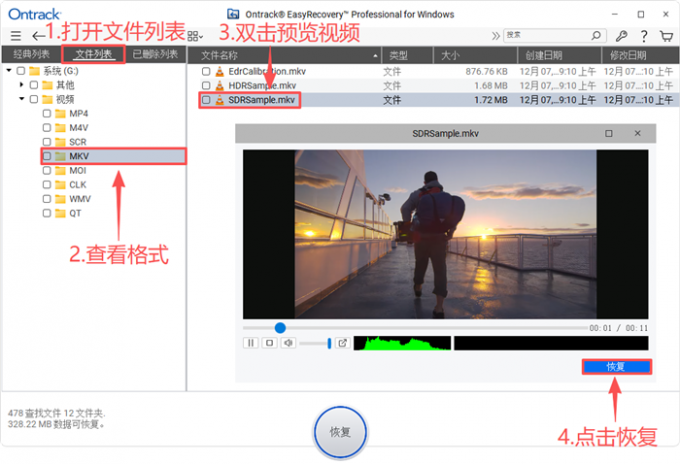Sort by 大小 column header
Screen dimensions: 680x464
(475, 56)
